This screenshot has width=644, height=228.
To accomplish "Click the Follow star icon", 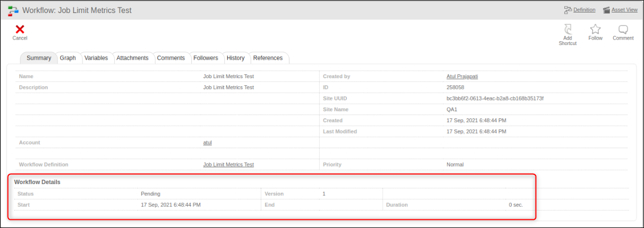I will tap(595, 29).
